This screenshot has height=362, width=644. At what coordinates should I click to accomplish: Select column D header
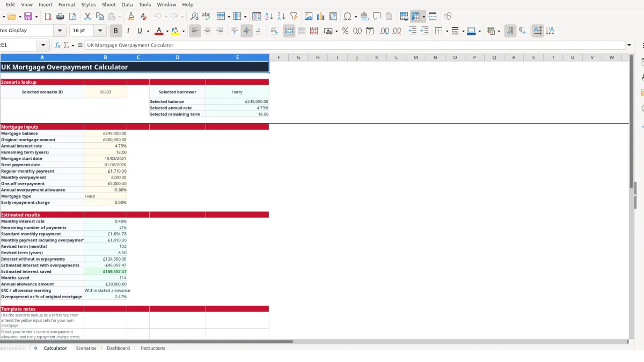point(178,57)
